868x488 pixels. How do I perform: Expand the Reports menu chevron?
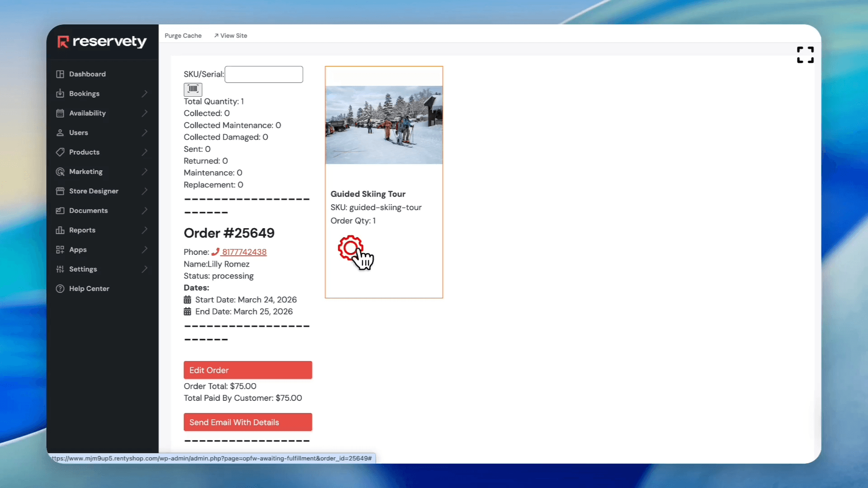(x=145, y=230)
